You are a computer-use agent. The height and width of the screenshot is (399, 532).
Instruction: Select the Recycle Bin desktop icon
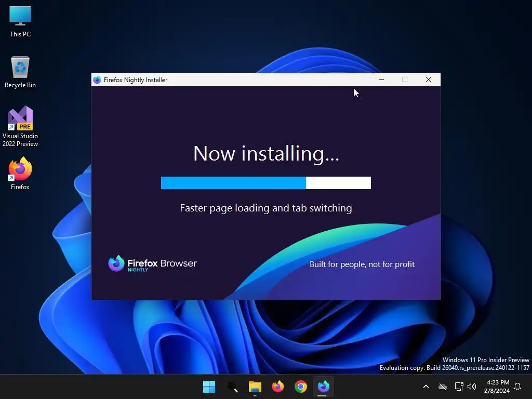coord(20,72)
